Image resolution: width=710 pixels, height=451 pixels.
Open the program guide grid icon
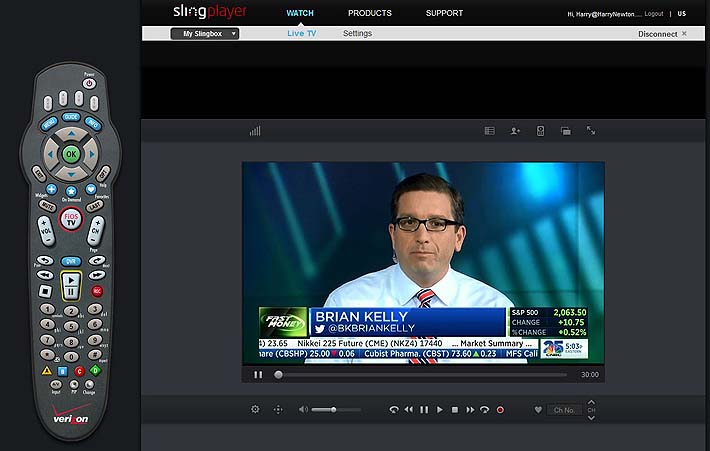(489, 131)
